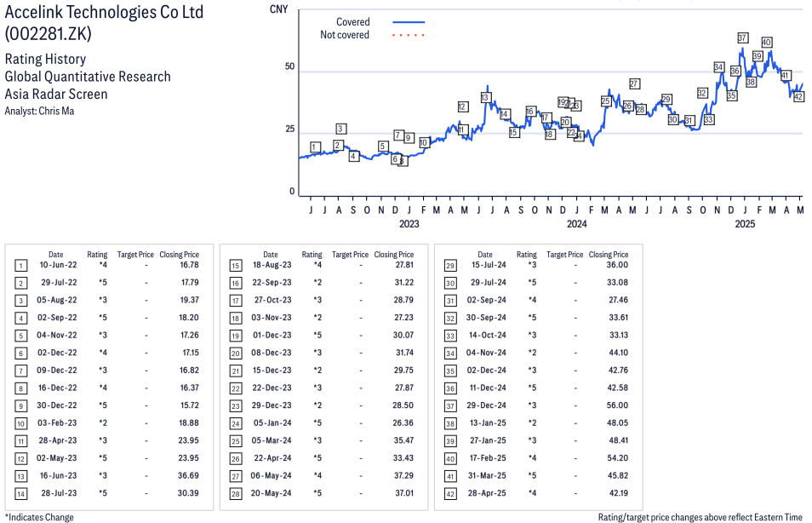Select chart marker 16 on the price line
Image resolution: width=812 pixels, height=523 pixels.
point(529,112)
